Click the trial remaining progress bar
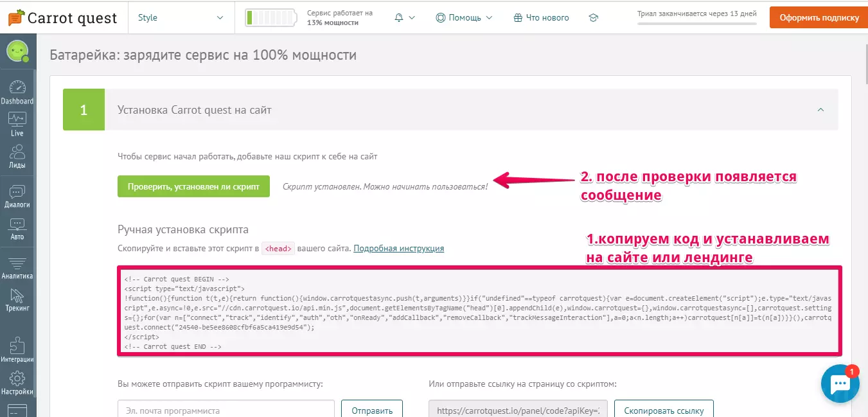This screenshot has height=417, width=868. point(697,24)
